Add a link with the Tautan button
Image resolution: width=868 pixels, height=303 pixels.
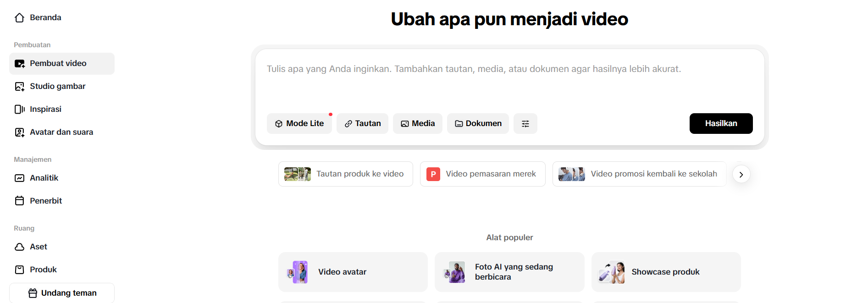[x=362, y=124]
